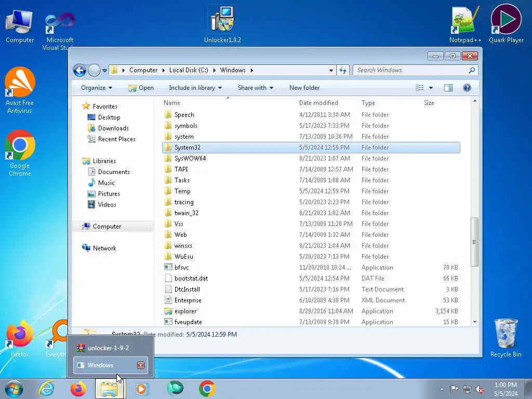Change your view icon in toolbar

click(420, 88)
